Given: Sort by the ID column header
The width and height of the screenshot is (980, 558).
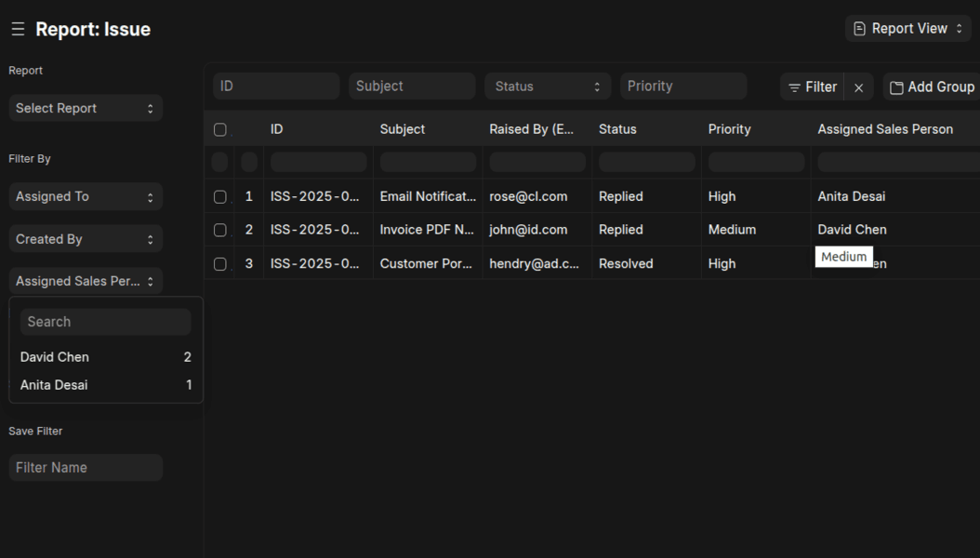Looking at the screenshot, I should coord(276,129).
